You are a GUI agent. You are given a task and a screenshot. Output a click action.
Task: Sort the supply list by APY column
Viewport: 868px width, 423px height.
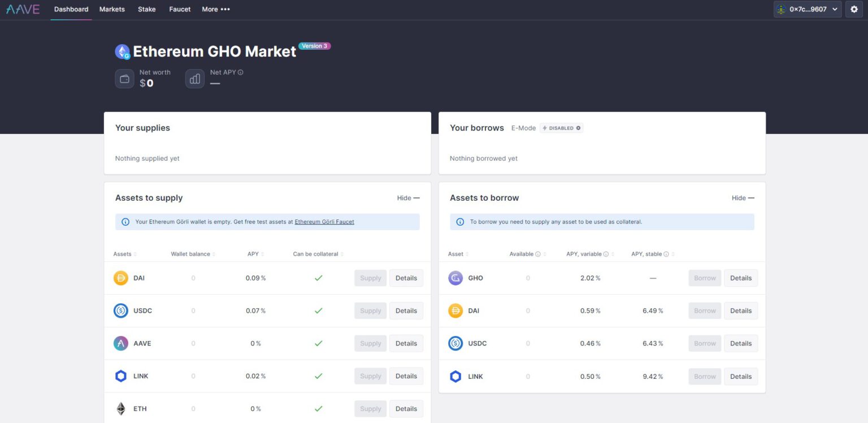coord(255,254)
